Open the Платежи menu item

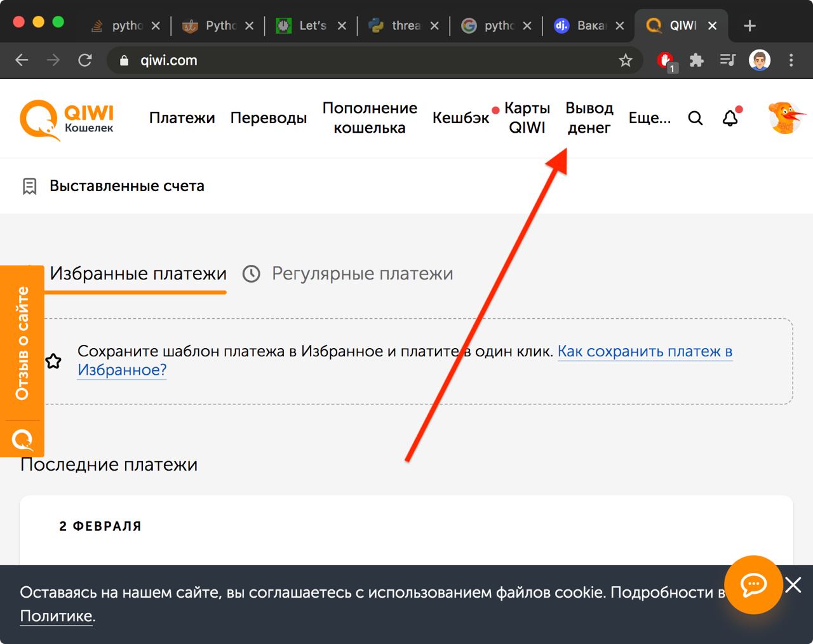(x=182, y=118)
